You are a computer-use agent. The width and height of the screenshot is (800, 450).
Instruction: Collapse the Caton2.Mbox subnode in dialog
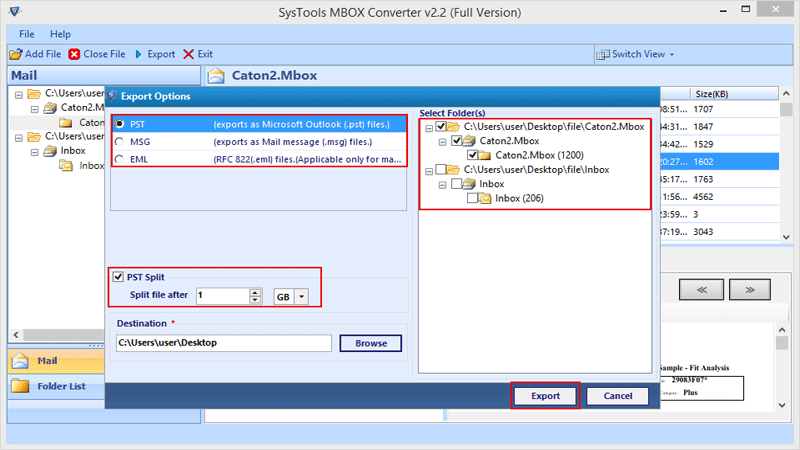442,142
